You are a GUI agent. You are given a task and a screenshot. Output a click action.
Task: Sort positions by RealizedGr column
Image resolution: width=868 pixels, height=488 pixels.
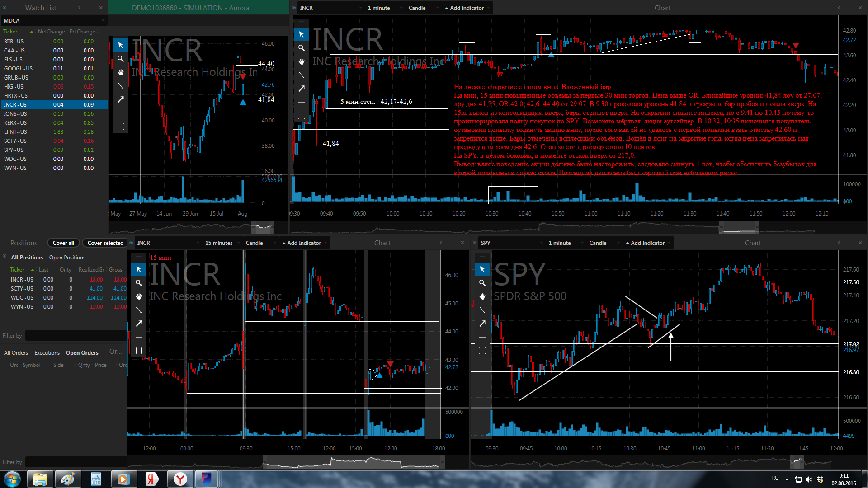click(x=91, y=269)
